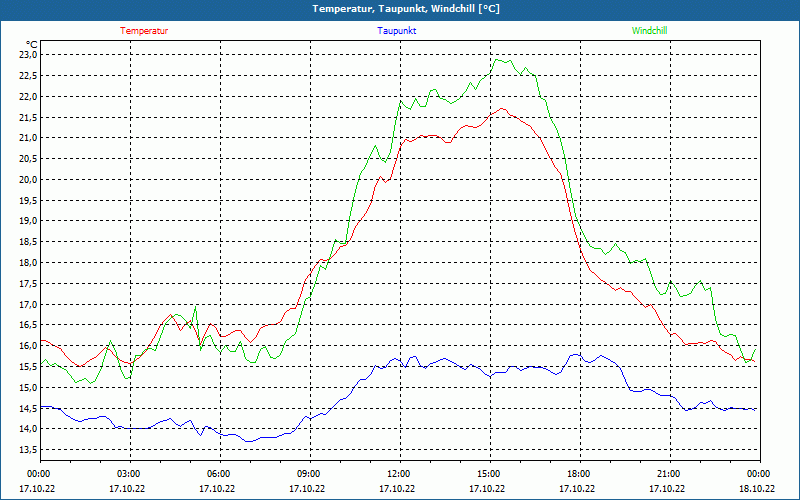The width and height of the screenshot is (800, 500).
Task: Click the 15:00 time axis label
Action: (x=489, y=474)
